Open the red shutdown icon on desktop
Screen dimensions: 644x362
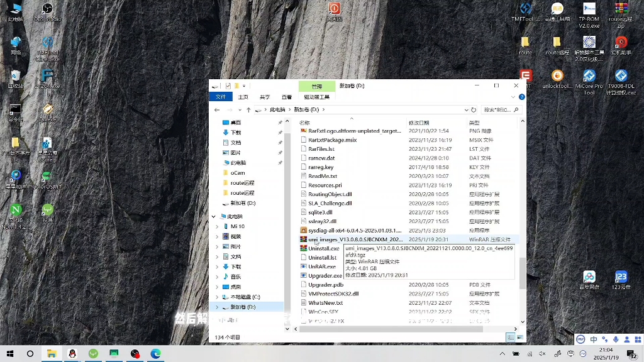click(x=334, y=12)
